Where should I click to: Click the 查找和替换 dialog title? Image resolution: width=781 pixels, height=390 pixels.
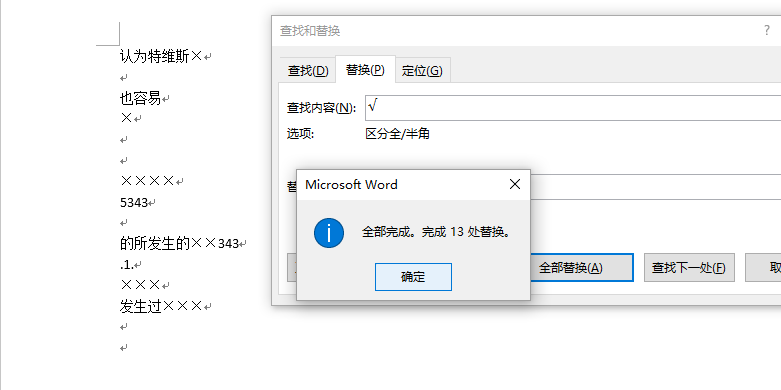(310, 31)
